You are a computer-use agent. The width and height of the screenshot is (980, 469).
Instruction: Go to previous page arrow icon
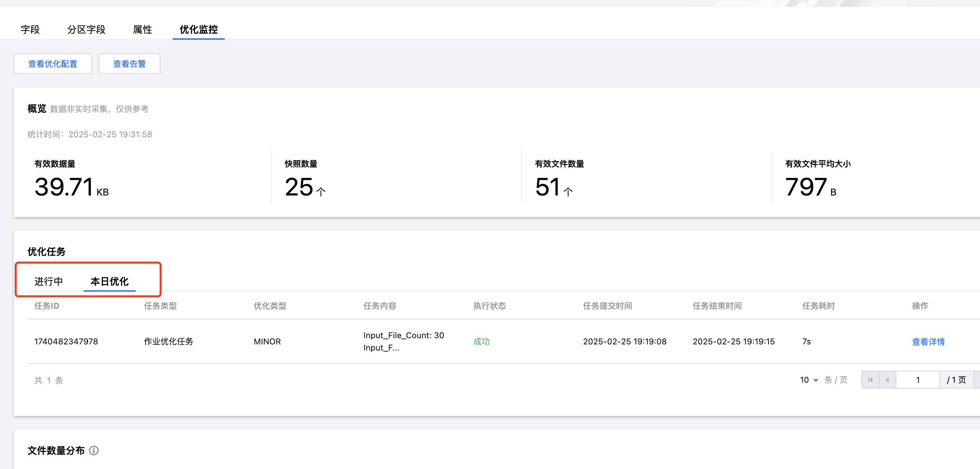[887, 380]
